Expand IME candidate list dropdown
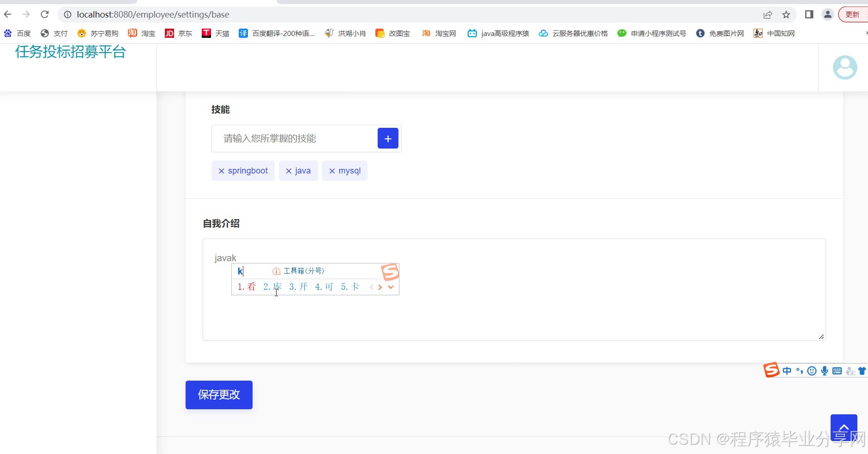868x454 pixels. 391,287
